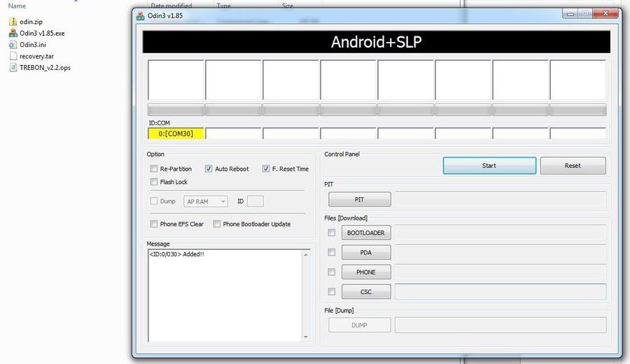
Task: Click the PHONE file path field
Action: [500, 272]
